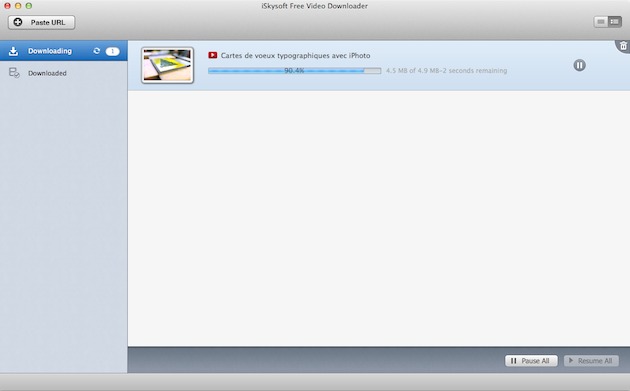630x391 pixels.
Task: Switch to compact view mode
Action: 601,22
